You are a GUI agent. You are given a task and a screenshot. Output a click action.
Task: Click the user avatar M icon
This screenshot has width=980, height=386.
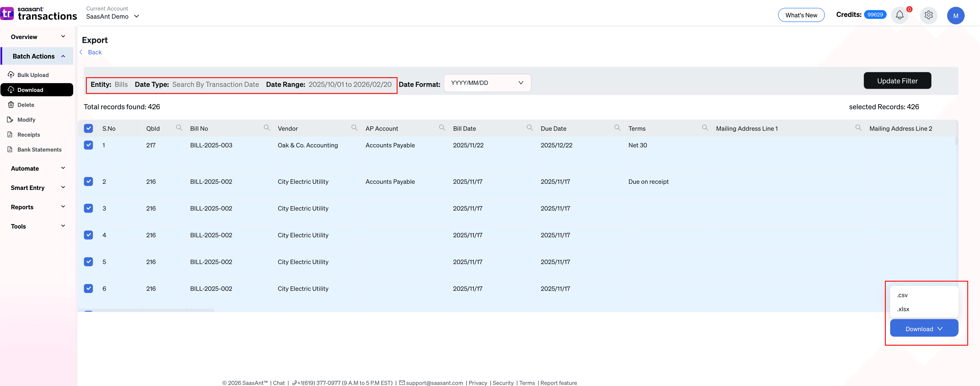click(955, 16)
